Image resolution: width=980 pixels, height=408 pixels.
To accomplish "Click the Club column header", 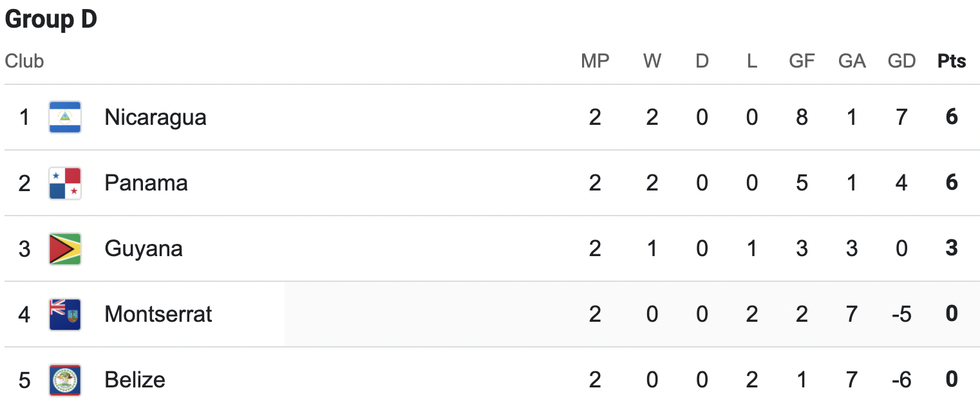I will (24, 61).
